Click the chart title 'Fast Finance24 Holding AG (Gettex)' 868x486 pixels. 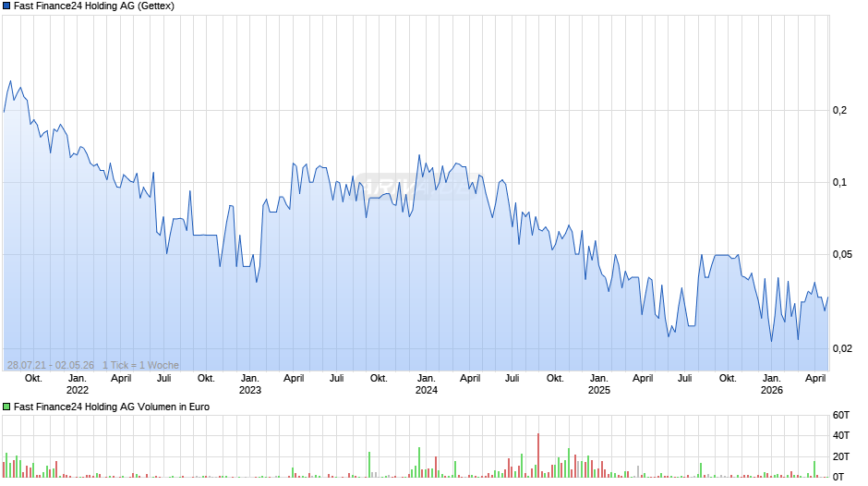tap(94, 6)
